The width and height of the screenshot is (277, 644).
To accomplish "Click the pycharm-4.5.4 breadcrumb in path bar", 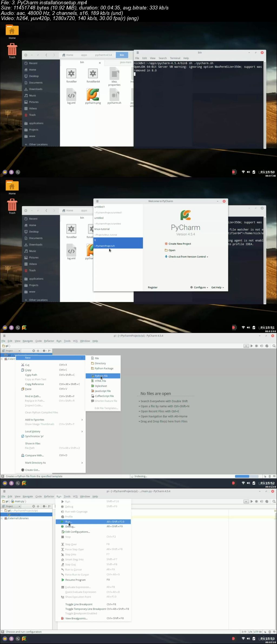I will (x=103, y=55).
